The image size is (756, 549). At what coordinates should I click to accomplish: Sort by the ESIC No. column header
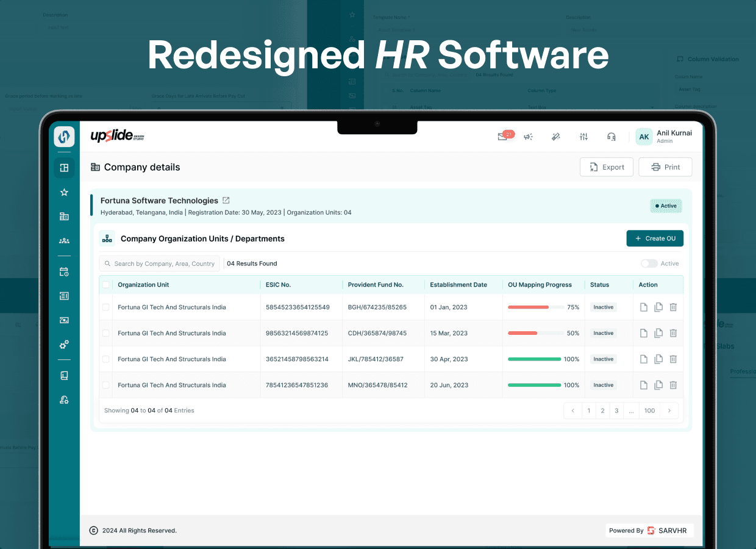point(278,285)
